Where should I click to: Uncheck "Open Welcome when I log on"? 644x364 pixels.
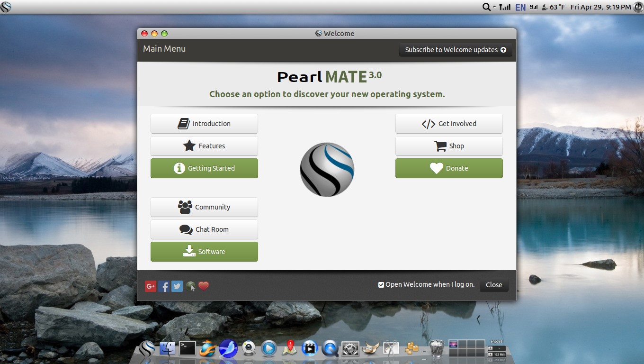[381, 284]
